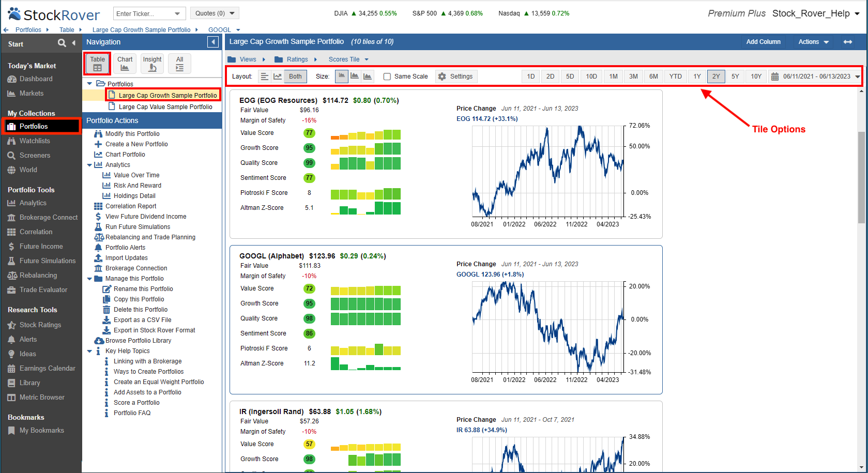The image size is (868, 473).
Task: Switch to the Chart navigation tab
Action: [125, 64]
